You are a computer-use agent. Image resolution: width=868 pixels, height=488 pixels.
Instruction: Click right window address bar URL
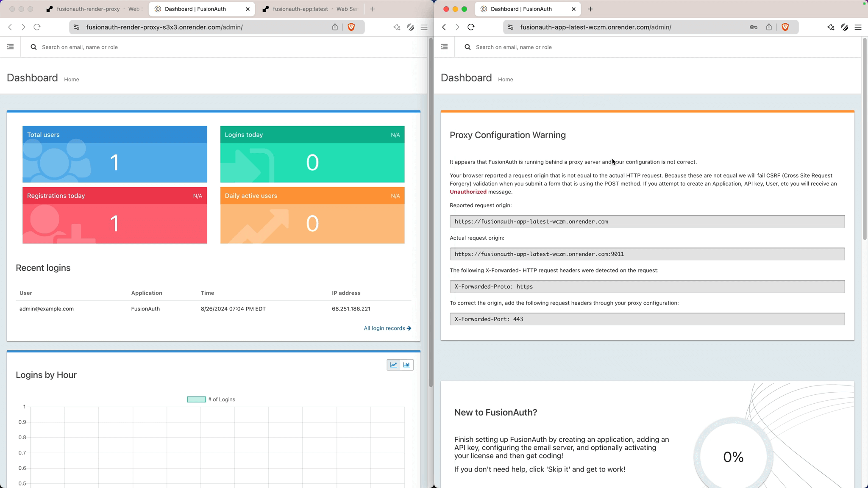595,27
